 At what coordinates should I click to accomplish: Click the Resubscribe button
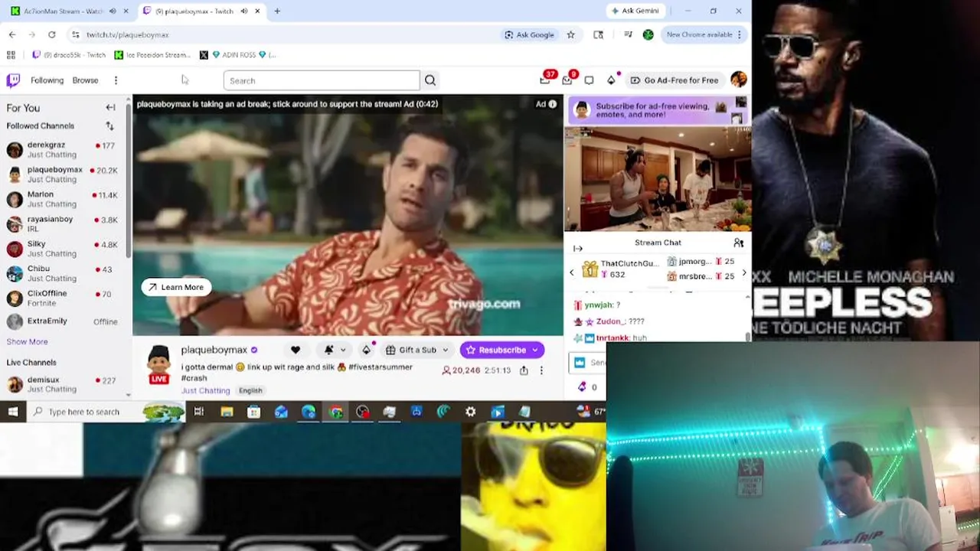tap(495, 350)
